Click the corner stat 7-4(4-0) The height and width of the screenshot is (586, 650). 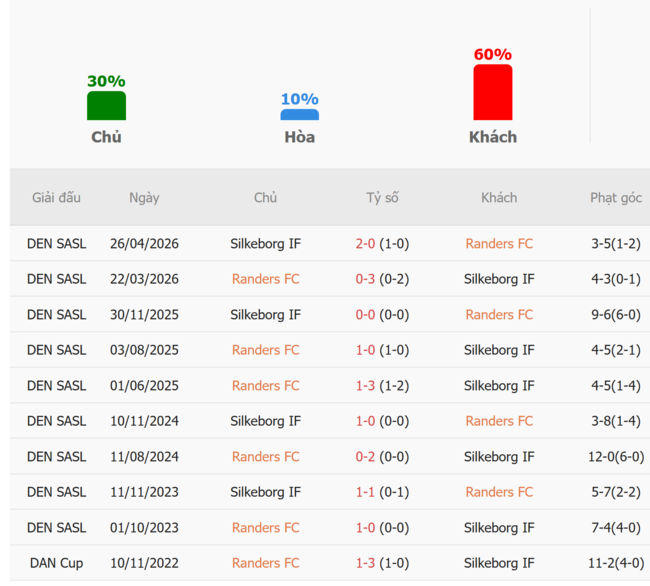point(616,528)
